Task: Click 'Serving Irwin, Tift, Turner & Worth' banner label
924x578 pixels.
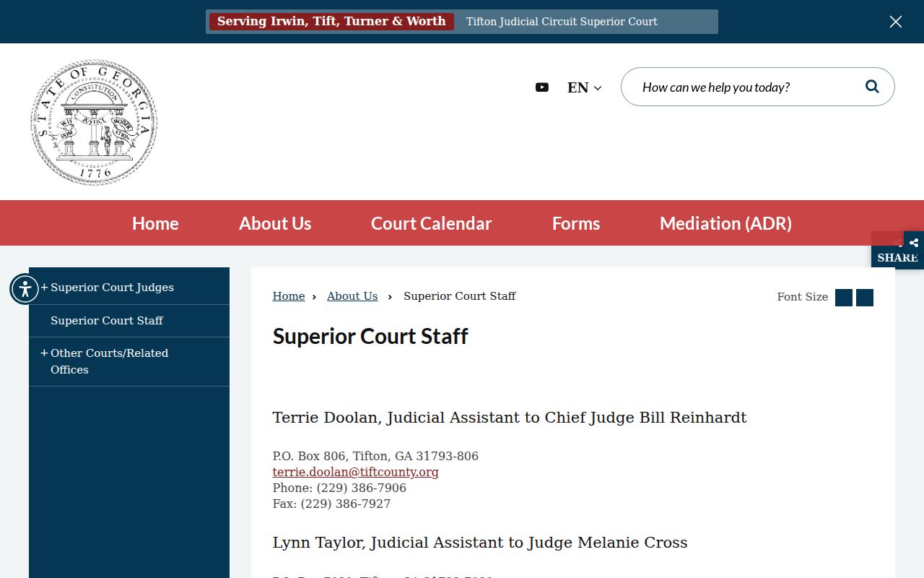Action: coord(331,22)
